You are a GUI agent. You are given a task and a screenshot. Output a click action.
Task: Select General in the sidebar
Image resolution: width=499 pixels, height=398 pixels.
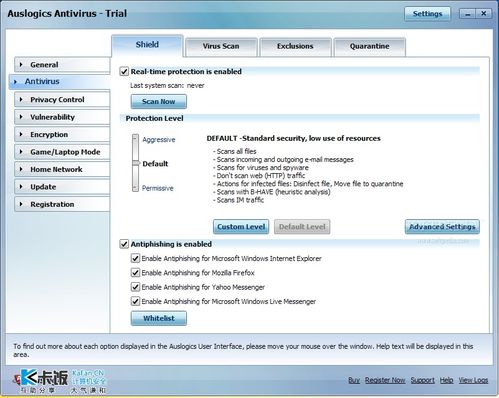tap(62, 65)
